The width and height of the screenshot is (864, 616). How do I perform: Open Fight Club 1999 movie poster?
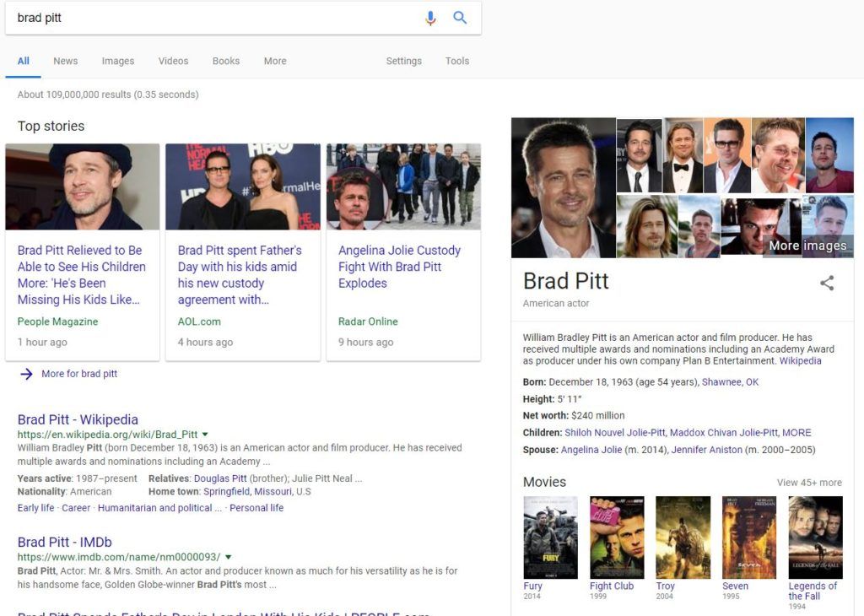click(617, 538)
